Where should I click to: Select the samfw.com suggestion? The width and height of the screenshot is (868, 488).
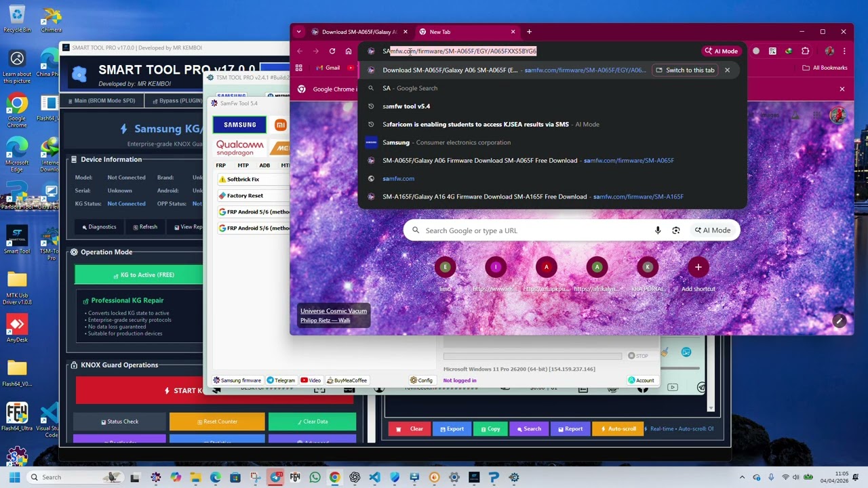pos(552,178)
